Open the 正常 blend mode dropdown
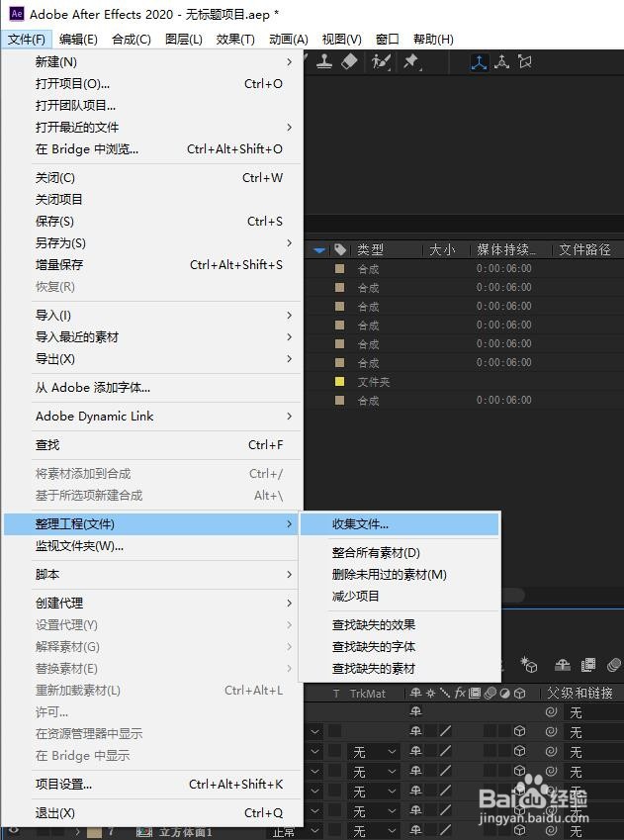This screenshot has width=624, height=840. 295,831
